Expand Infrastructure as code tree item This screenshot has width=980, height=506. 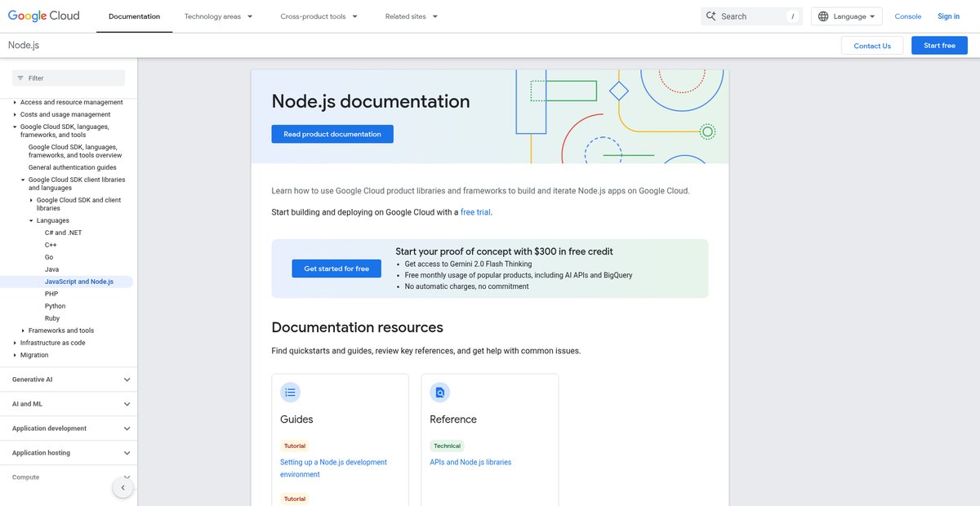click(15, 344)
